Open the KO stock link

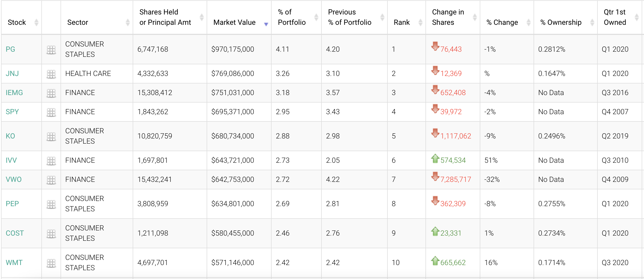click(10, 136)
